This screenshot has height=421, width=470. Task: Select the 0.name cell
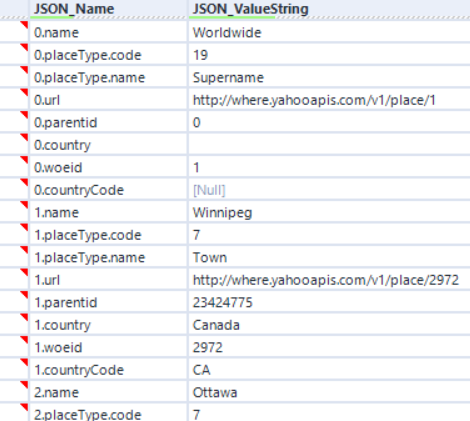click(x=108, y=32)
